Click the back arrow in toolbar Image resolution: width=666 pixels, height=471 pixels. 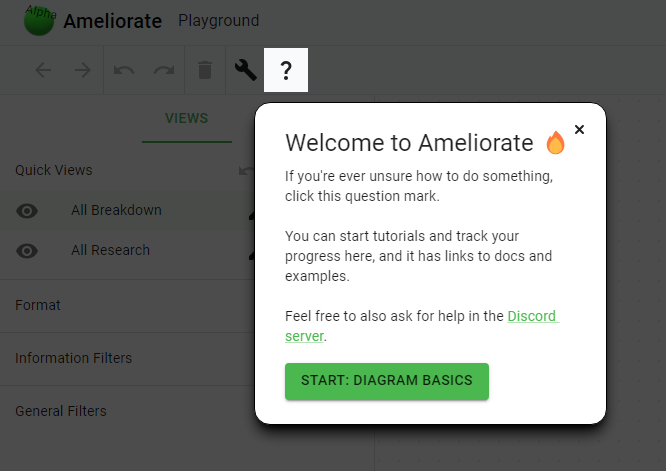43,70
